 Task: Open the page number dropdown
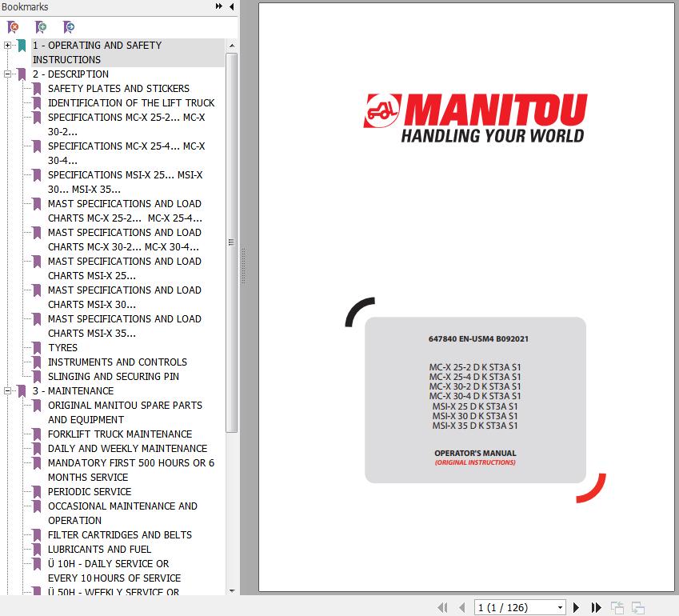[560, 607]
